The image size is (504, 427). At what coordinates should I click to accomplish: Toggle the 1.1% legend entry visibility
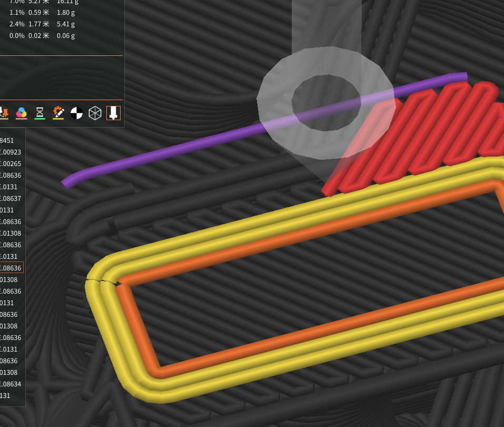coord(37,12)
